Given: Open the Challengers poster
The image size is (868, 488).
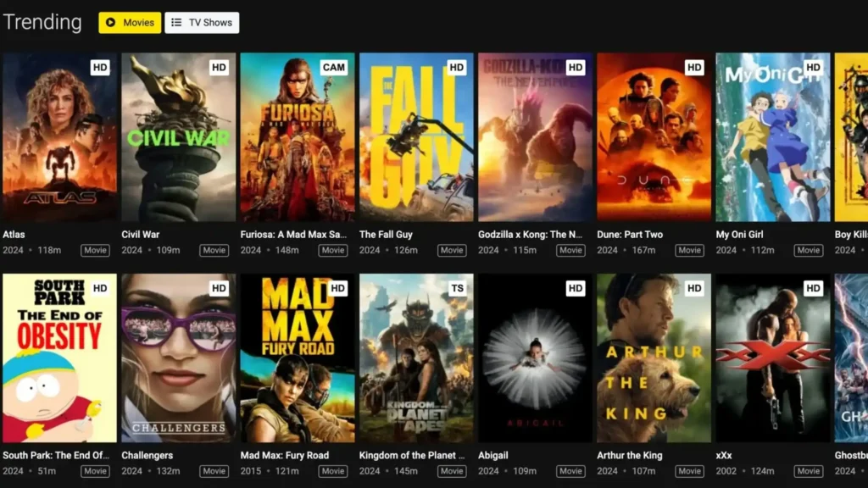Looking at the screenshot, I should [x=177, y=360].
